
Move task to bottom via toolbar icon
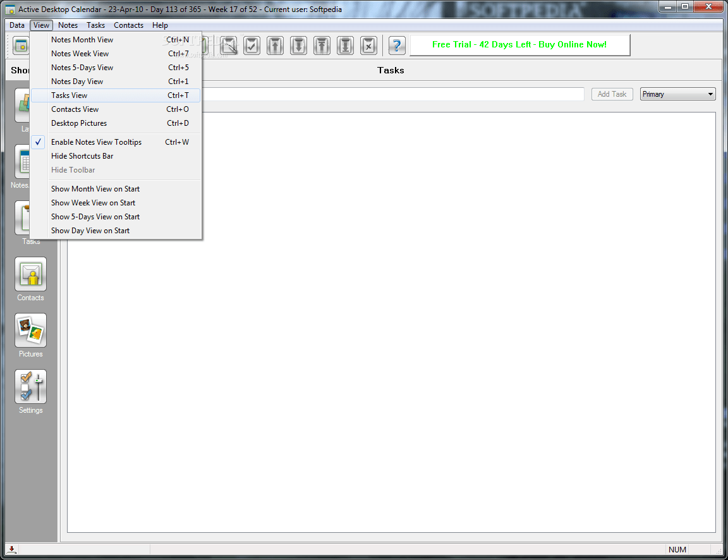click(x=345, y=45)
